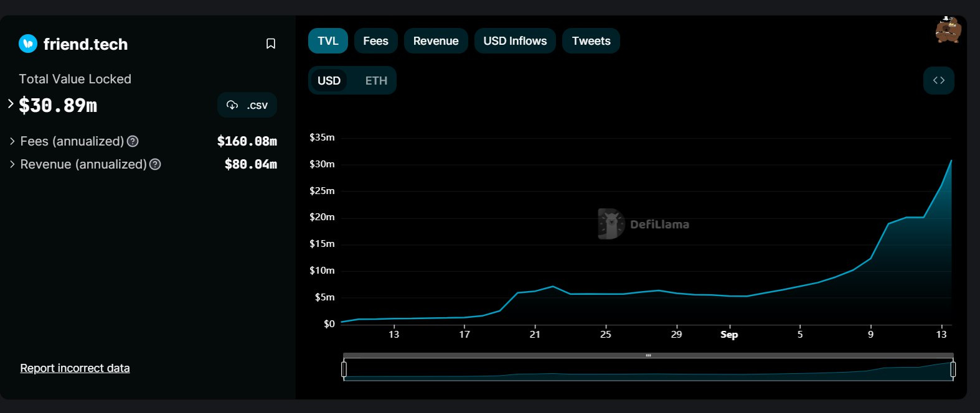Screen dimensions: 980x413
Task: Click the friend.tech protocol title
Action: point(85,44)
